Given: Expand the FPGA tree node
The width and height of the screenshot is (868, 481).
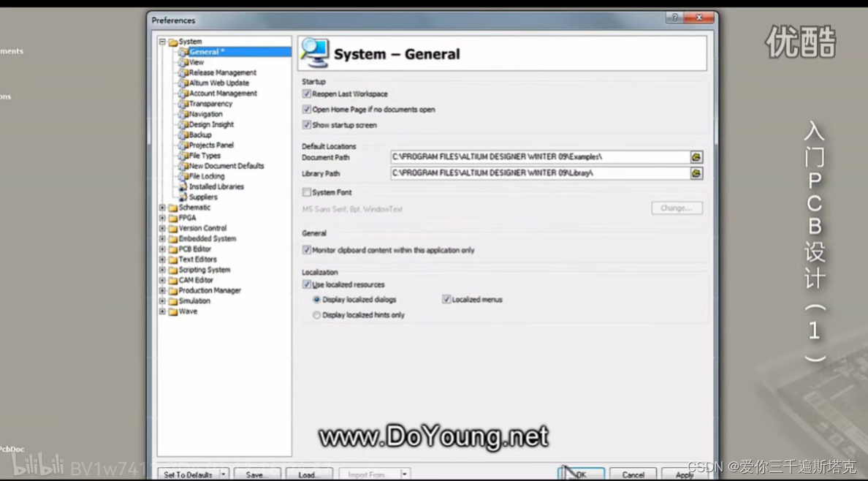Looking at the screenshot, I should click(162, 219).
